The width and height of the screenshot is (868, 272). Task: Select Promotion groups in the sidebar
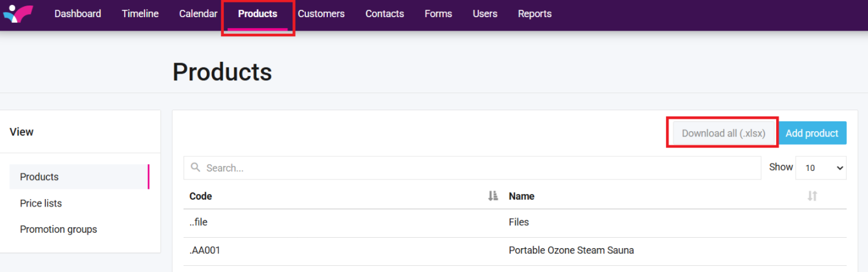[x=59, y=230]
